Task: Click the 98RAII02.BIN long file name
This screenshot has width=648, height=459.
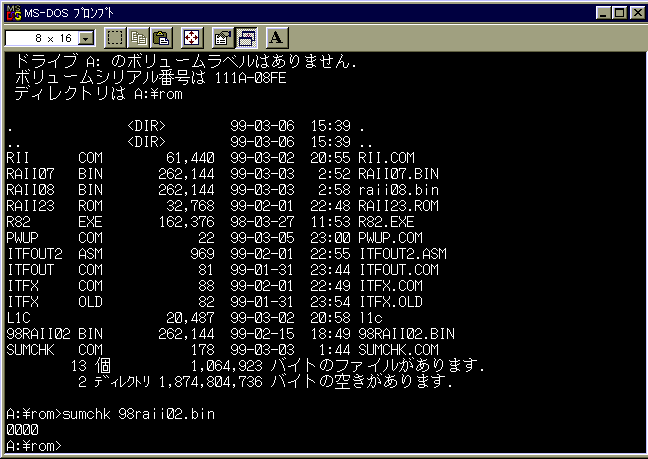Action: point(406,334)
